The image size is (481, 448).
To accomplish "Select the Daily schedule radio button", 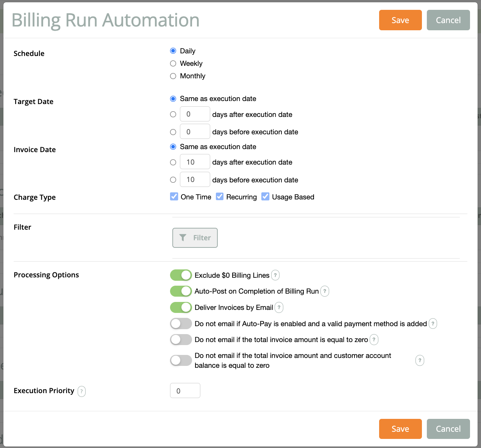I will pos(173,51).
